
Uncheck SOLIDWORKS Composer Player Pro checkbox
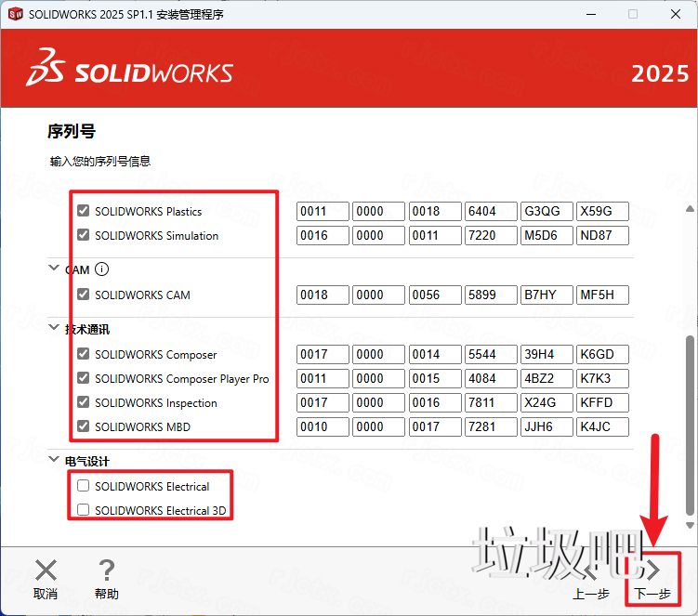[84, 378]
